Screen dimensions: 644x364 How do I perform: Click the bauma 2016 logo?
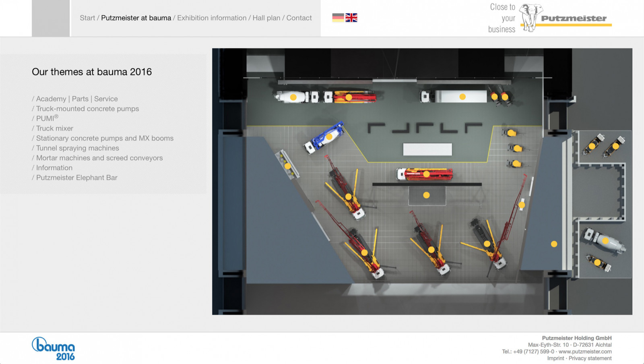point(54,349)
